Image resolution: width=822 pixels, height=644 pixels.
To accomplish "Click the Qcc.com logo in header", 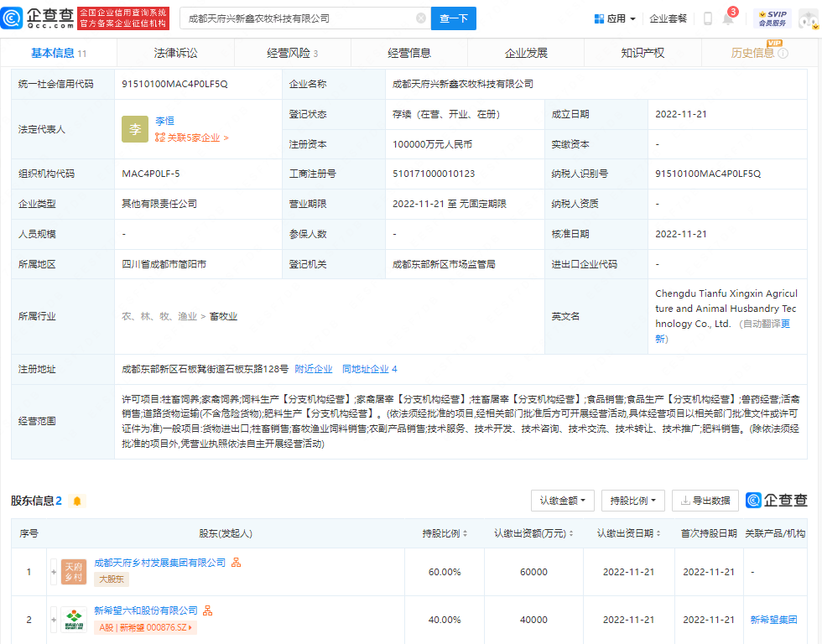I will (38, 18).
